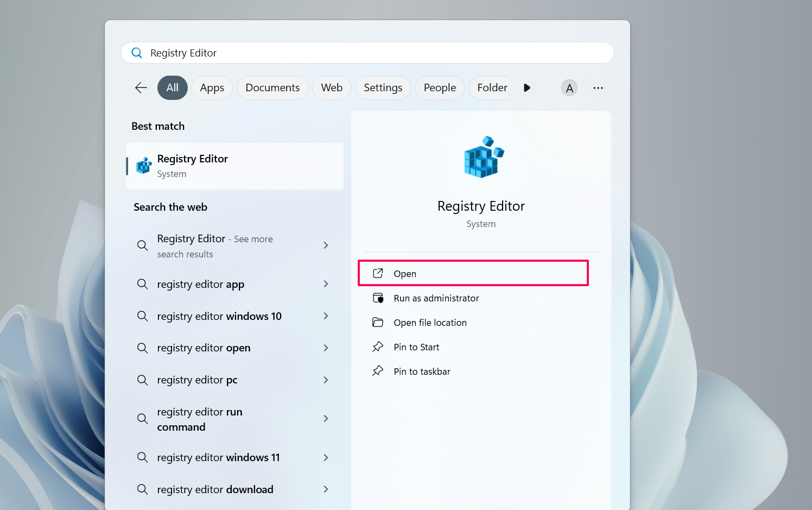Click search icon beside 'registry editor windows 10'
The width and height of the screenshot is (812, 510).
coord(142,316)
